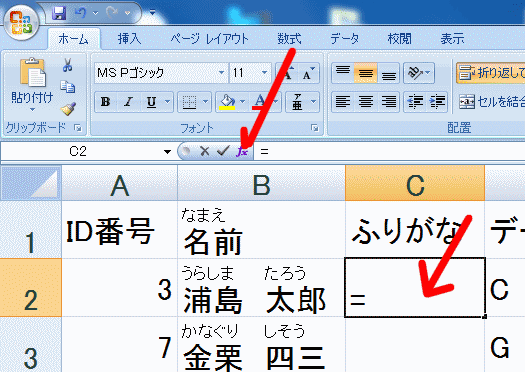Click the 貼り付け paste clipboard icon
The height and width of the screenshot is (372, 525).
point(32,72)
